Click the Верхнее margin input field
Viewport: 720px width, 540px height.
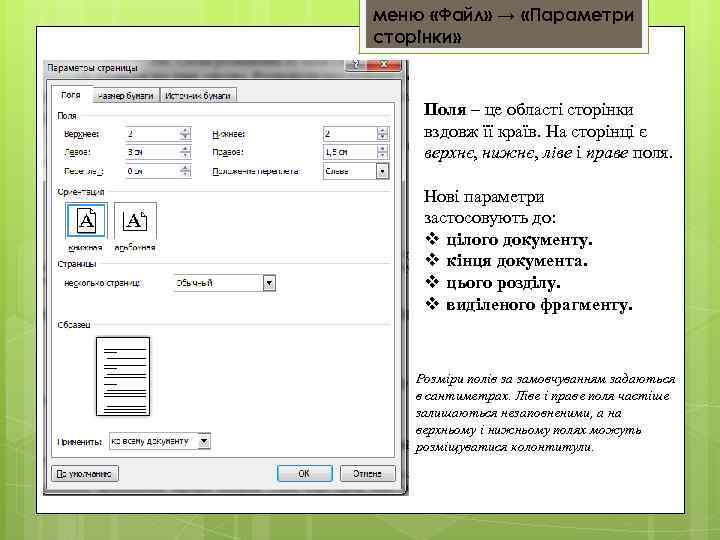[152, 134]
